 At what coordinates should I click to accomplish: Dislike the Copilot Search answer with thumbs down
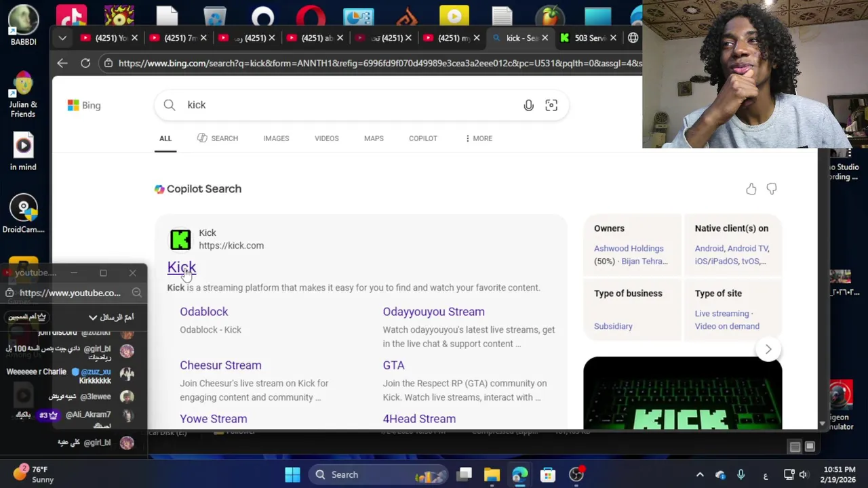coord(772,189)
